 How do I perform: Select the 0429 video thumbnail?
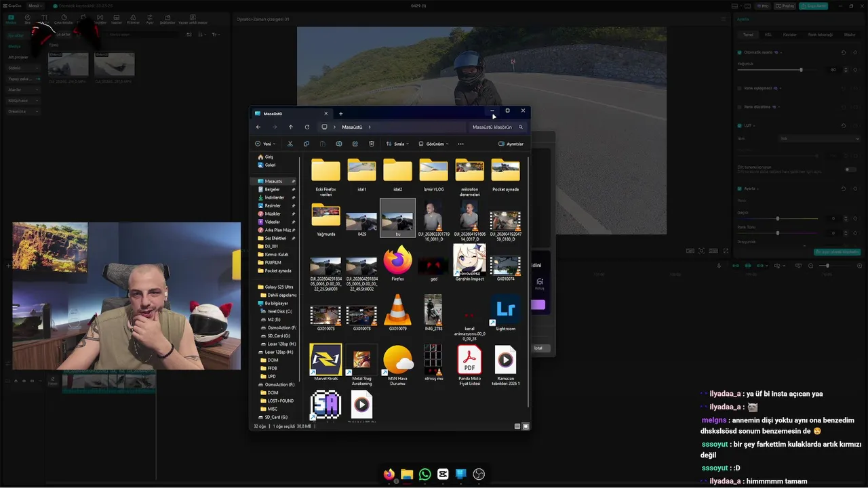361,222
